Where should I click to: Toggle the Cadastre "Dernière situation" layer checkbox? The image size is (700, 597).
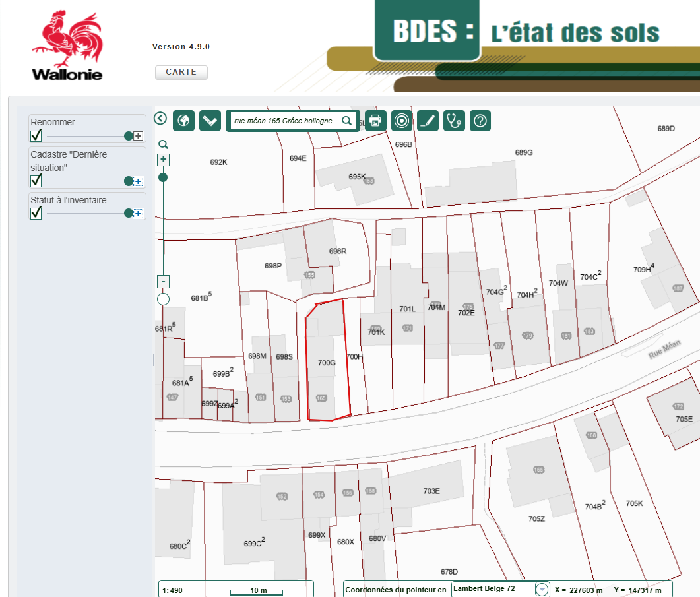point(36,181)
